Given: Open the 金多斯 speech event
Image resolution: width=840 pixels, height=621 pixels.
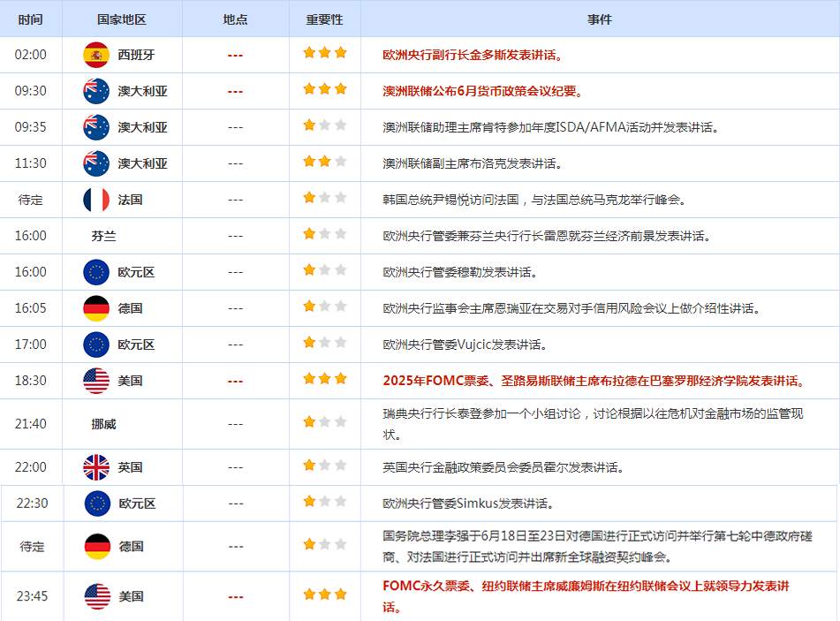Looking at the screenshot, I should (473, 55).
